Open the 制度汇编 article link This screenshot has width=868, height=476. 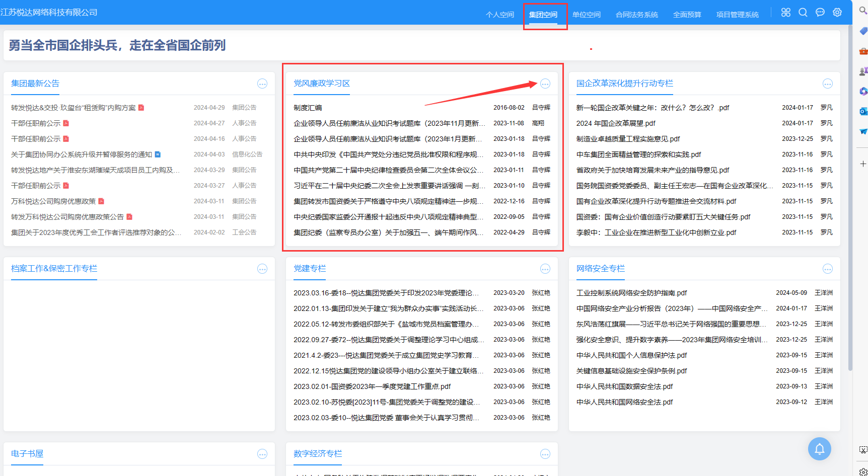click(x=308, y=108)
